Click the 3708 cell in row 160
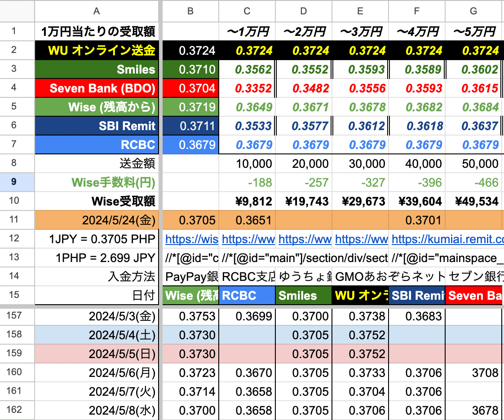The width and height of the screenshot is (504, 420). coord(473,372)
